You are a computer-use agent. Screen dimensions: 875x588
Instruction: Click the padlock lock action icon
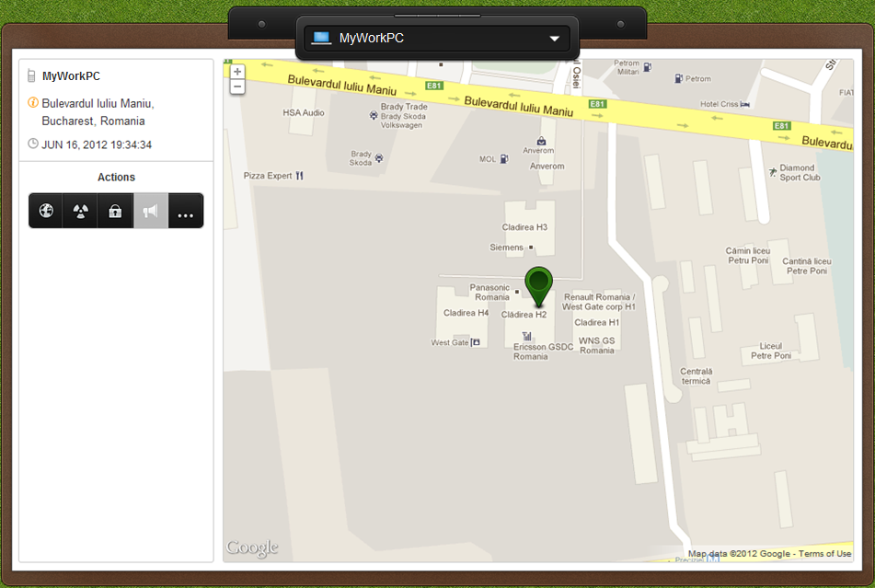116,211
